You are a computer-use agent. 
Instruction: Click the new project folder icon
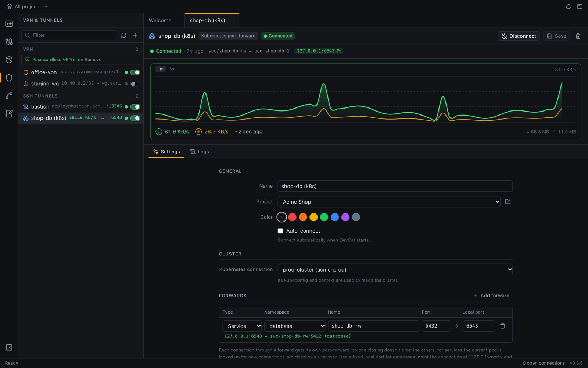508,202
